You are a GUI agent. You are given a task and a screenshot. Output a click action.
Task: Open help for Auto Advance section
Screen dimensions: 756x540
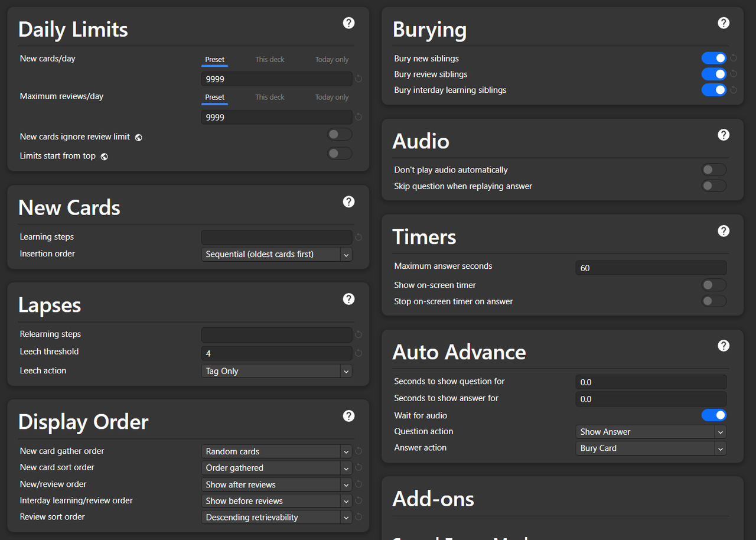[x=724, y=346]
